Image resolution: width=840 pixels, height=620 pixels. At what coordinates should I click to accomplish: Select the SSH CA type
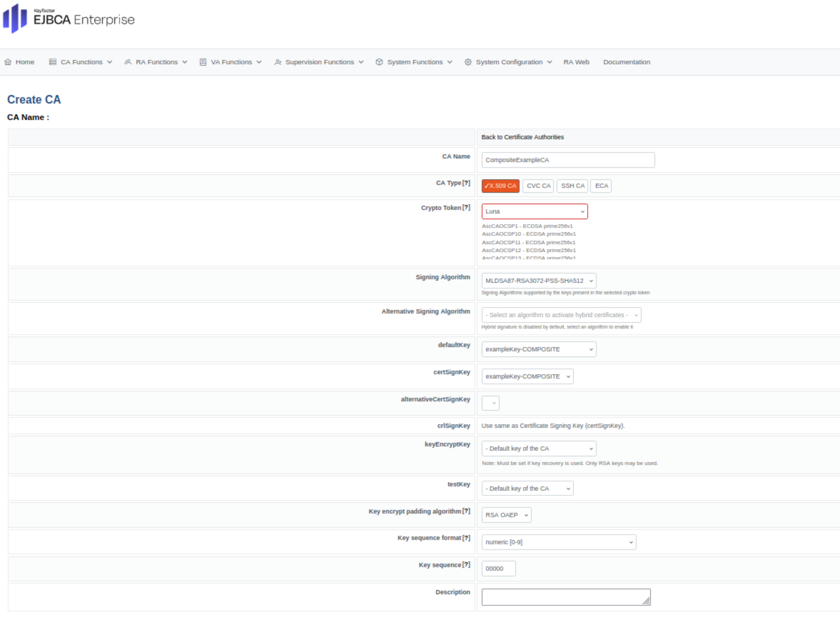click(572, 186)
